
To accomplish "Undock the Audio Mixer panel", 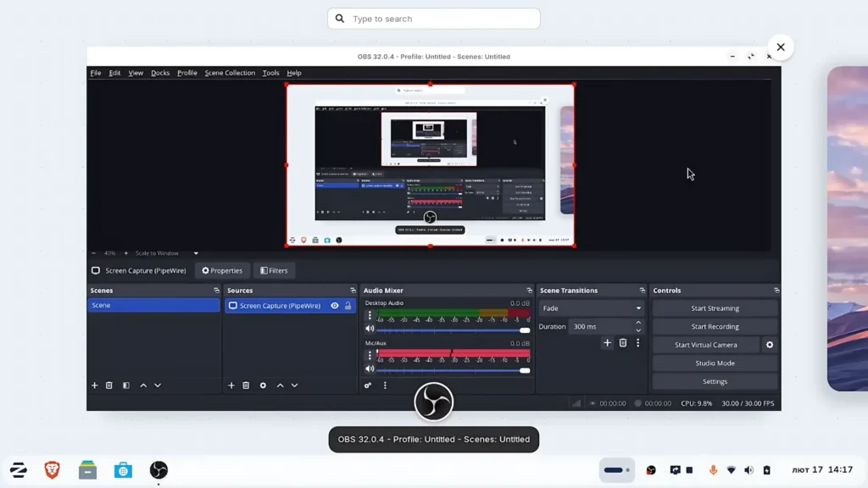I will (x=529, y=291).
